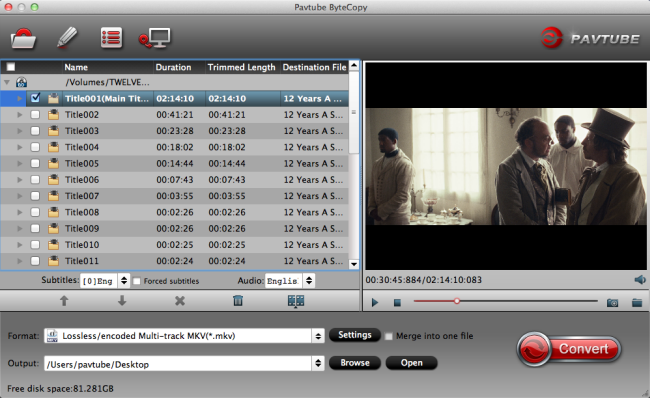The height and width of the screenshot is (398, 650).
Task: Uncheck the Title001 Main Title checkbox
Action: (x=35, y=98)
